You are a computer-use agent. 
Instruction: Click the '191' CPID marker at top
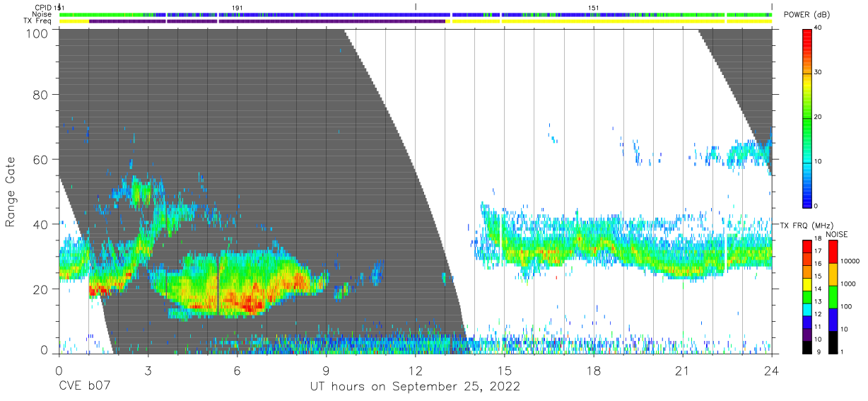[x=237, y=7]
